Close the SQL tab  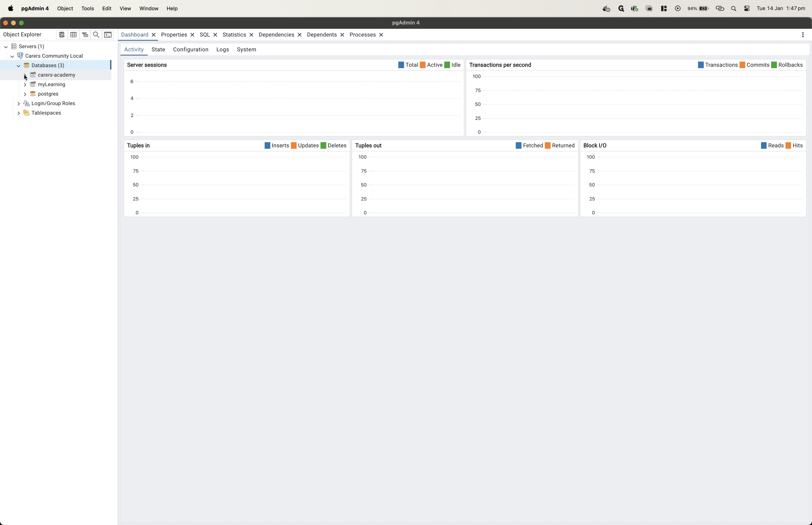click(215, 35)
